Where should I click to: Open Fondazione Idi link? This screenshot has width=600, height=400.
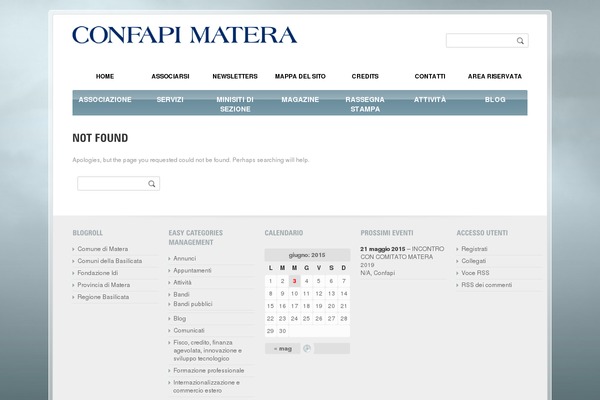pyautogui.click(x=98, y=273)
